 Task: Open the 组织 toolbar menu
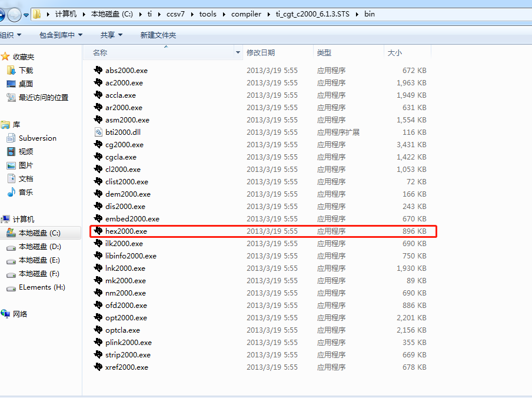(x=10, y=35)
